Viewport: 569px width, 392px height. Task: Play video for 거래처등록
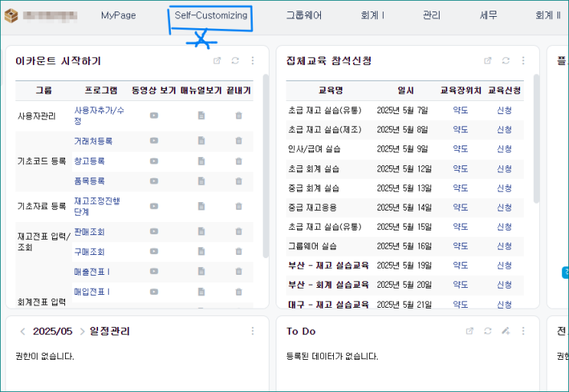(x=154, y=141)
